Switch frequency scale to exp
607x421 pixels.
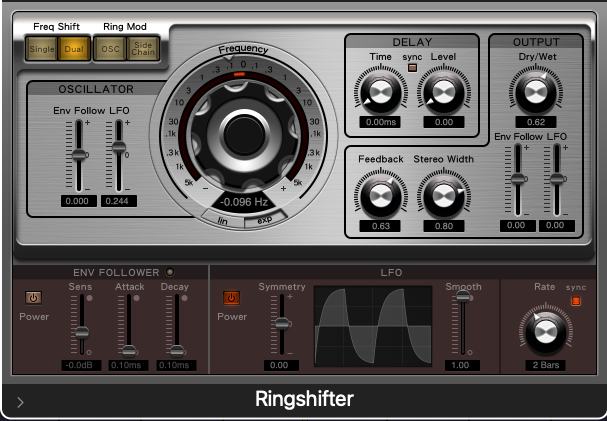point(265,220)
